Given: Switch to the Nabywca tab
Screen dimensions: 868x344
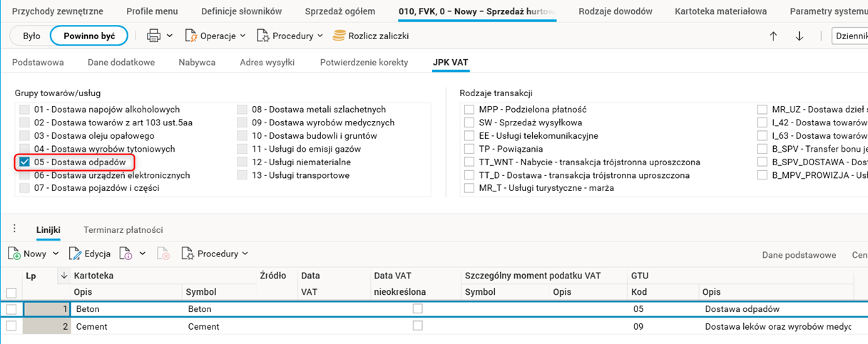Looking at the screenshot, I should click(197, 62).
